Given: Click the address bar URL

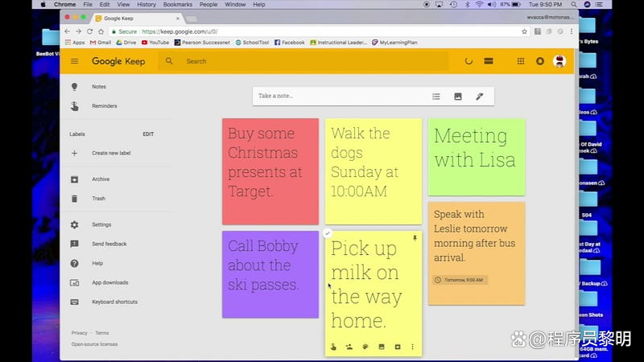Looking at the screenshot, I should pyautogui.click(x=180, y=31).
